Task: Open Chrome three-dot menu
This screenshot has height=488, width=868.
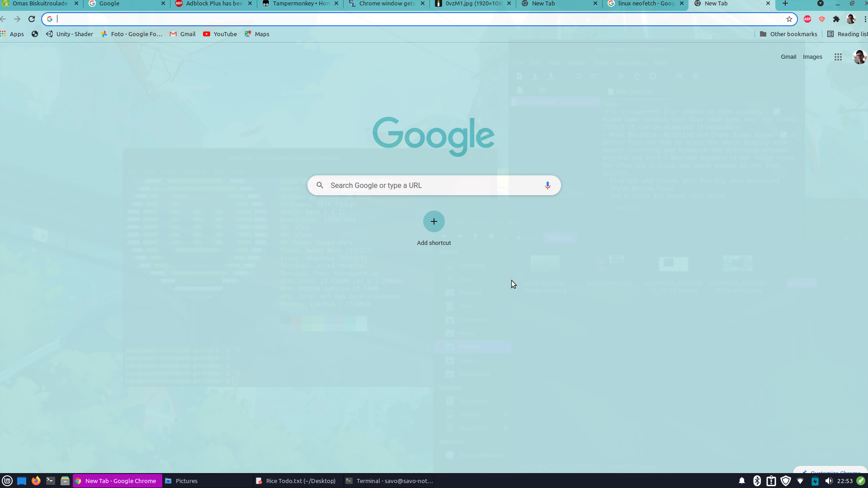Action: pos(865,19)
